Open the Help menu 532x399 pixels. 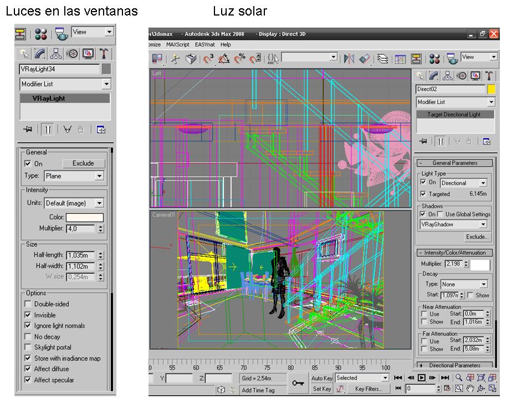226,44
